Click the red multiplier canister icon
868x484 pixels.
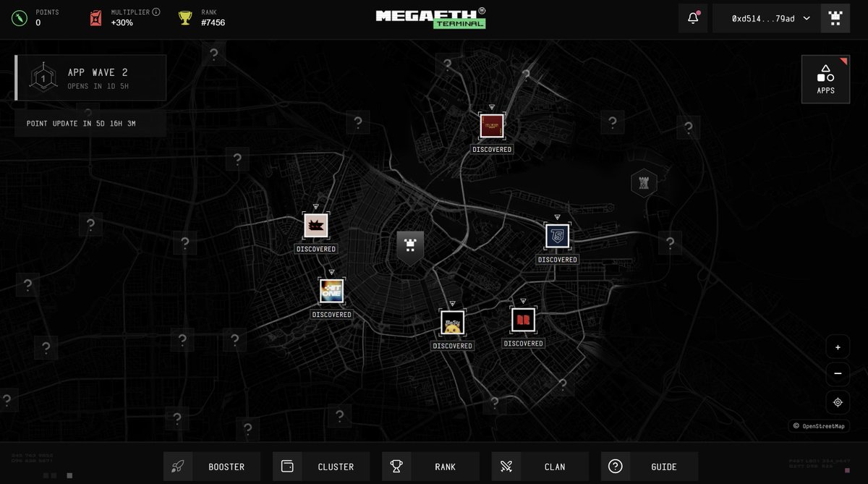(95, 18)
